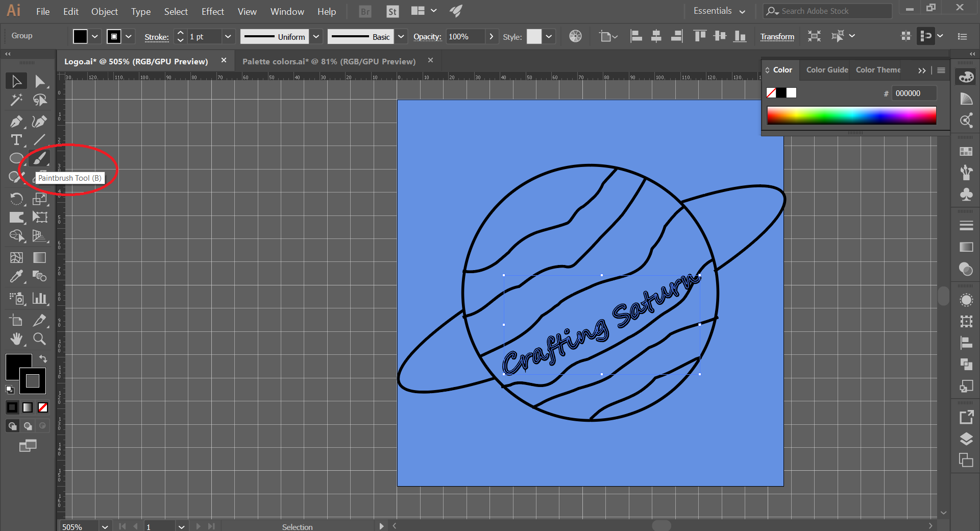This screenshot has height=531, width=980.
Task: Toggle GPU performance rocket icon
Action: (x=456, y=11)
